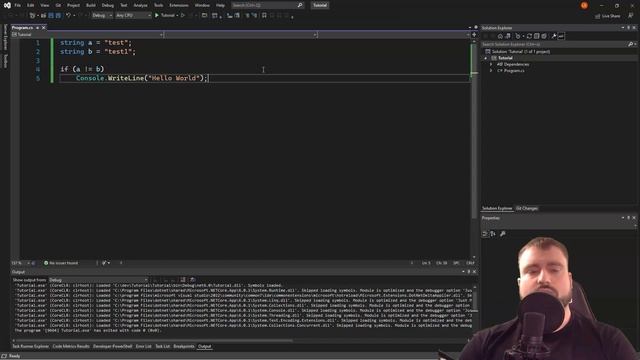Click the New Project toolbar icon

pos(33,15)
